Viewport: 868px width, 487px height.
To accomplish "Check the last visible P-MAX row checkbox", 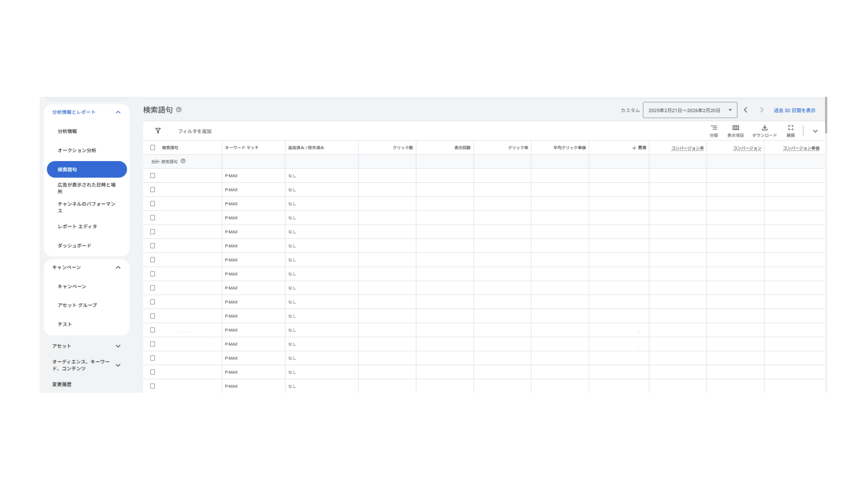I will (x=153, y=386).
